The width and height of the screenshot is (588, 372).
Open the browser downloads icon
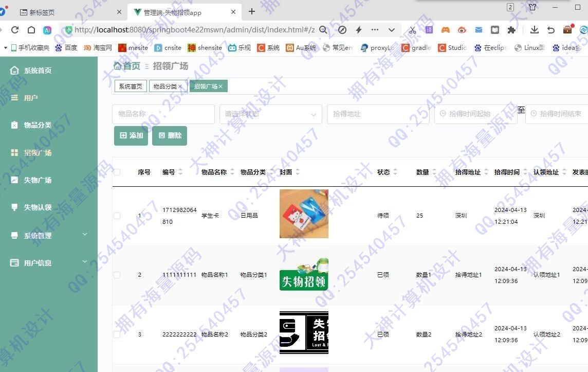[x=535, y=30]
